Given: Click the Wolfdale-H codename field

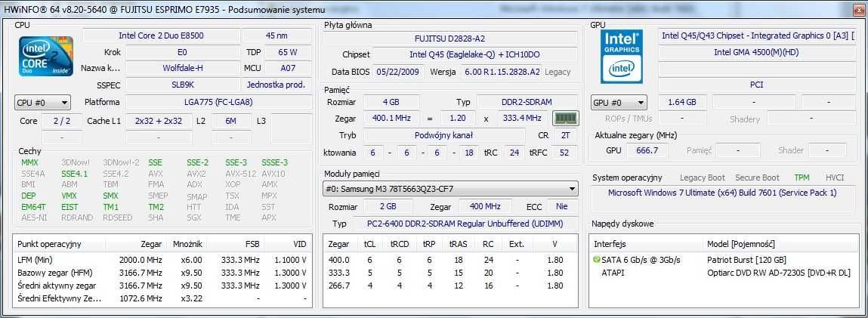Looking at the screenshot, I should pyautogui.click(x=182, y=69).
